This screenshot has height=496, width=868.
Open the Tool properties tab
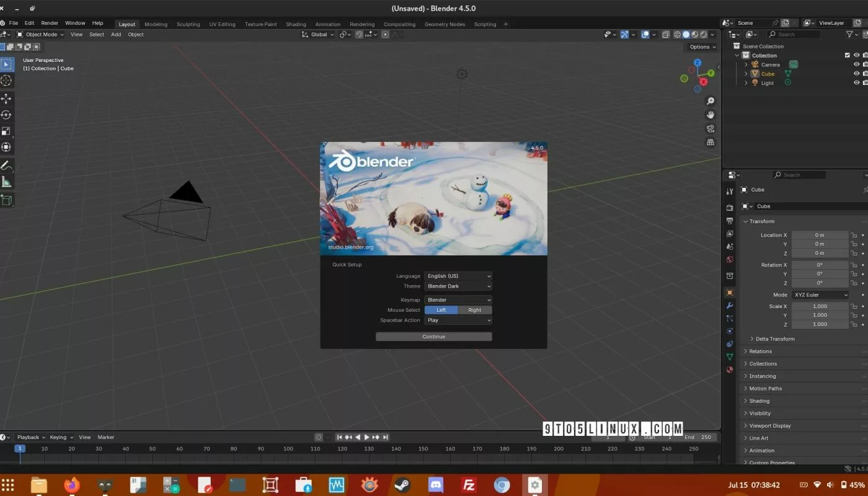click(730, 191)
